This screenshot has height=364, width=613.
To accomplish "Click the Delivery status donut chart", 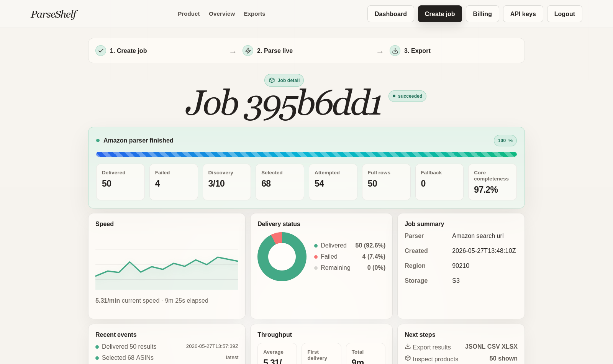I will [282, 257].
